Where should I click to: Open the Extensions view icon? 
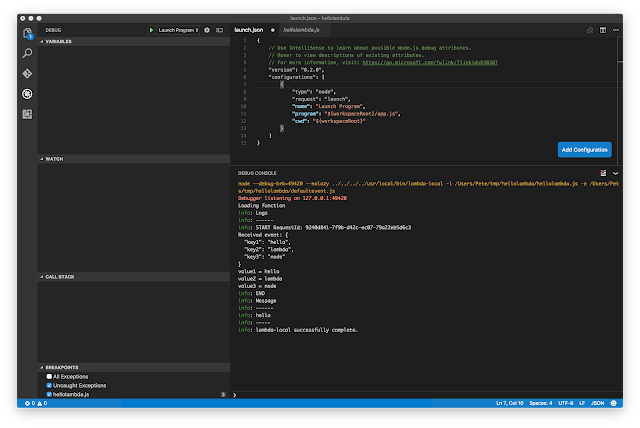28,114
